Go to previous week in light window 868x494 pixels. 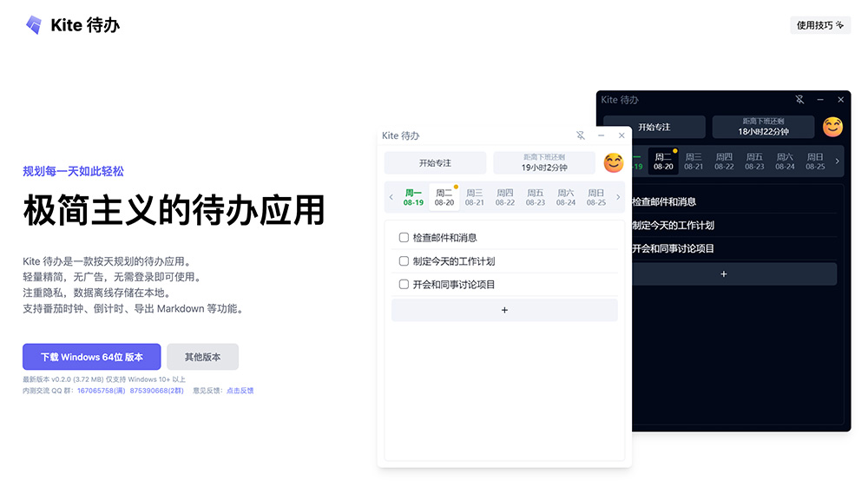391,197
